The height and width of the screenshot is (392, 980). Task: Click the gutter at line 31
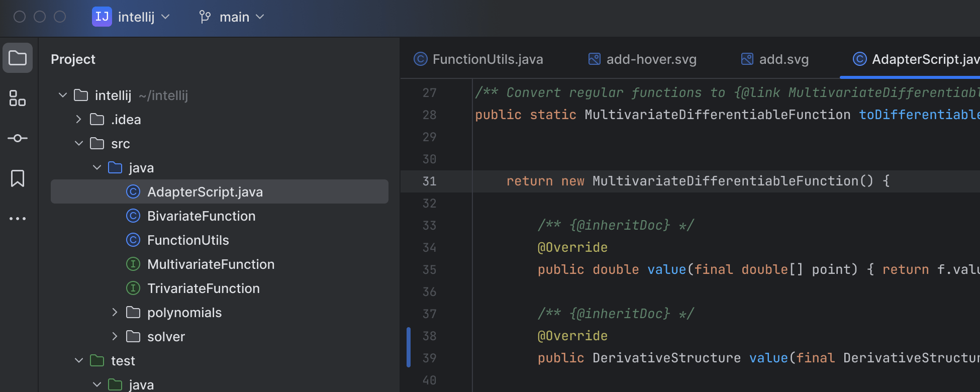click(452, 181)
